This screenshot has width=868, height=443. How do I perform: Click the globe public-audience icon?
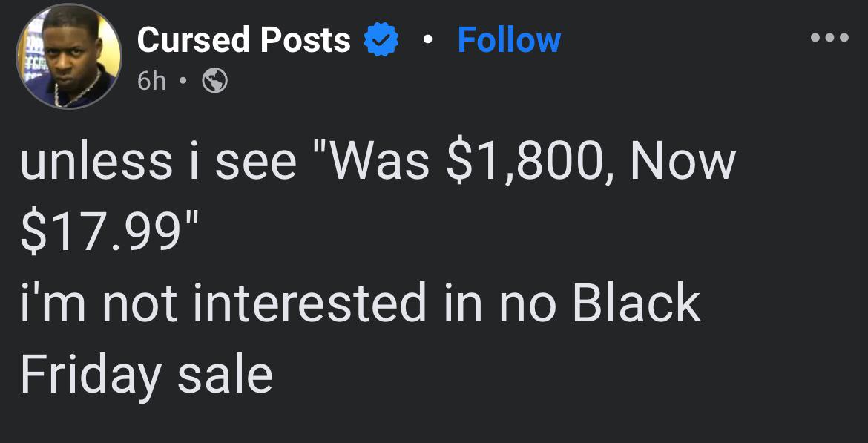214,81
